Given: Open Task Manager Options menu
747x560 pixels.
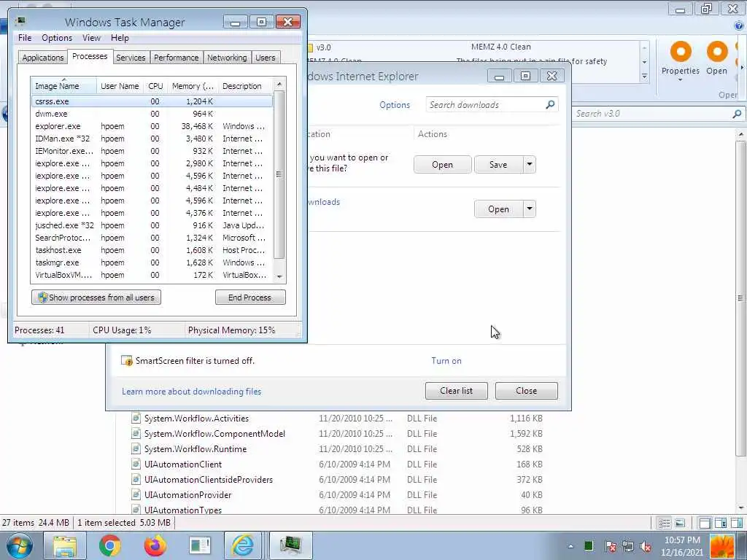Looking at the screenshot, I should pos(57,38).
